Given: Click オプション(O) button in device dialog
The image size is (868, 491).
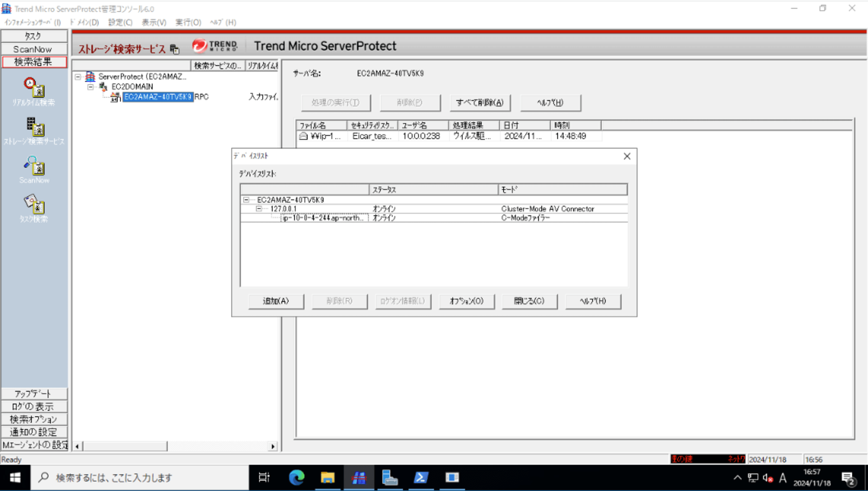Looking at the screenshot, I should tap(467, 301).
